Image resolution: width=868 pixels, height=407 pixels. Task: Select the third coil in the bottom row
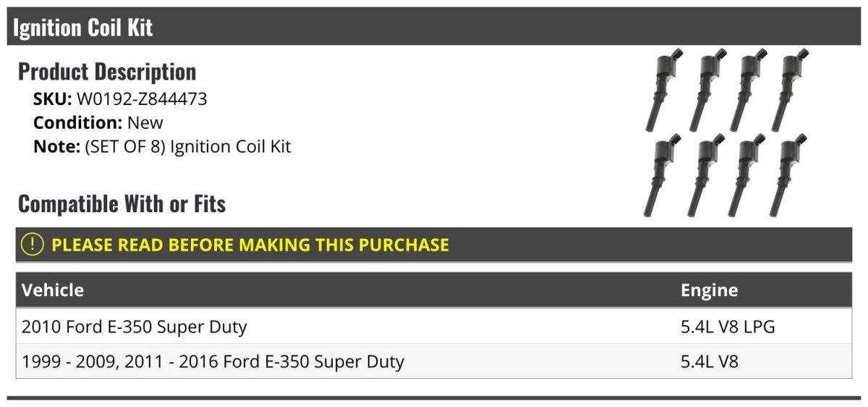pos(746,175)
